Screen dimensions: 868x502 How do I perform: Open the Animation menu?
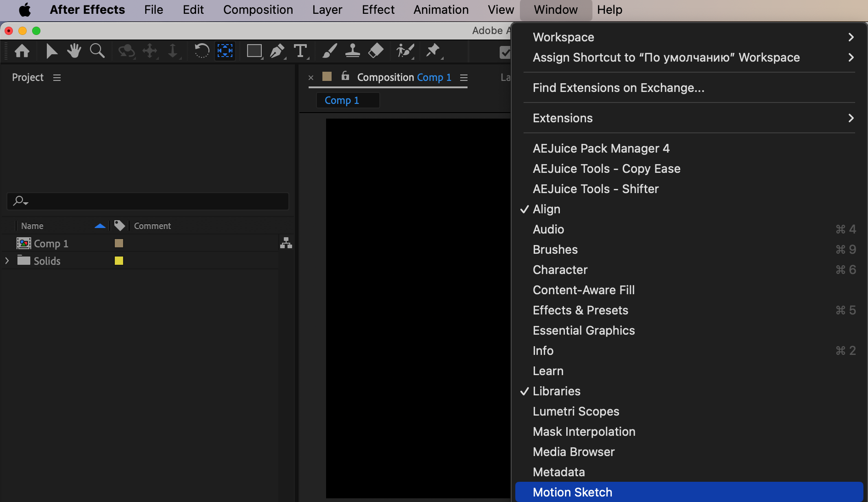(441, 10)
